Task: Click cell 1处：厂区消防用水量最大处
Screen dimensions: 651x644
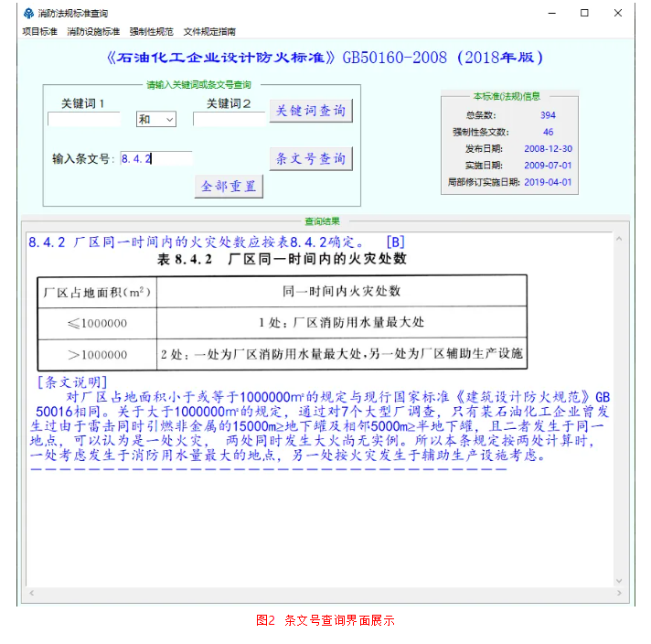Action: (342, 322)
